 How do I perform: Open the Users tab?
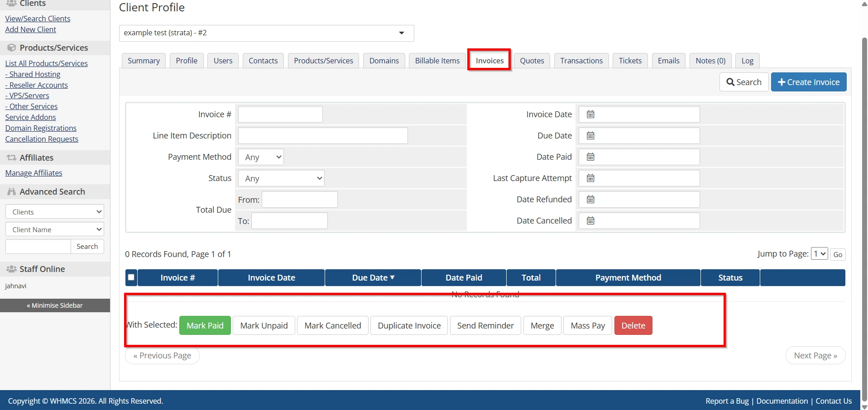click(x=223, y=61)
